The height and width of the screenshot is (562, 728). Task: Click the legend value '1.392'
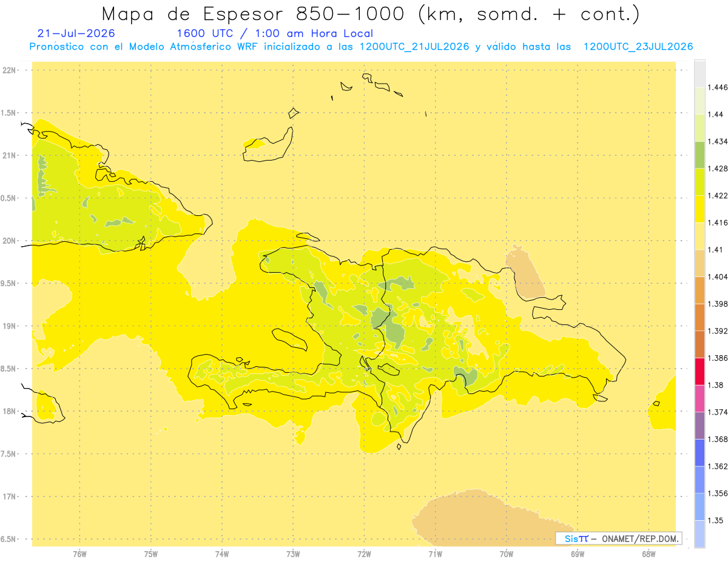coord(718,331)
